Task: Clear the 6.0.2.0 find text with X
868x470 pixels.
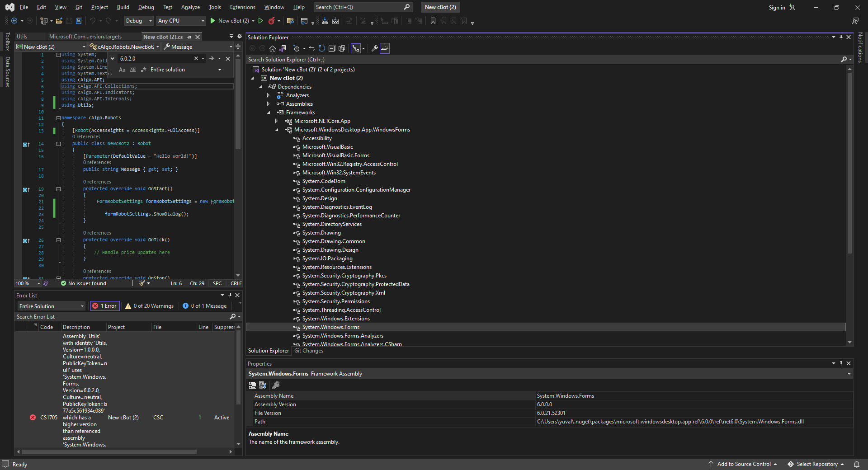Action: coord(196,58)
